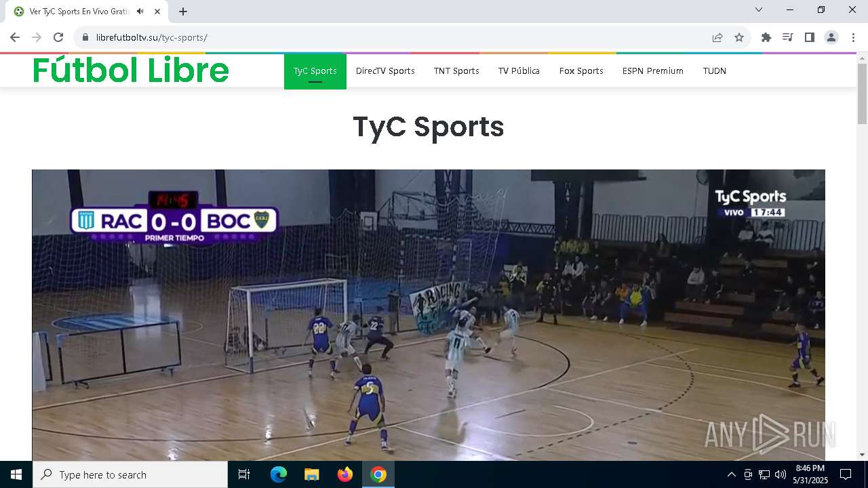Click the scrollbar down arrow
This screenshot has height=488, width=868.
863,455
